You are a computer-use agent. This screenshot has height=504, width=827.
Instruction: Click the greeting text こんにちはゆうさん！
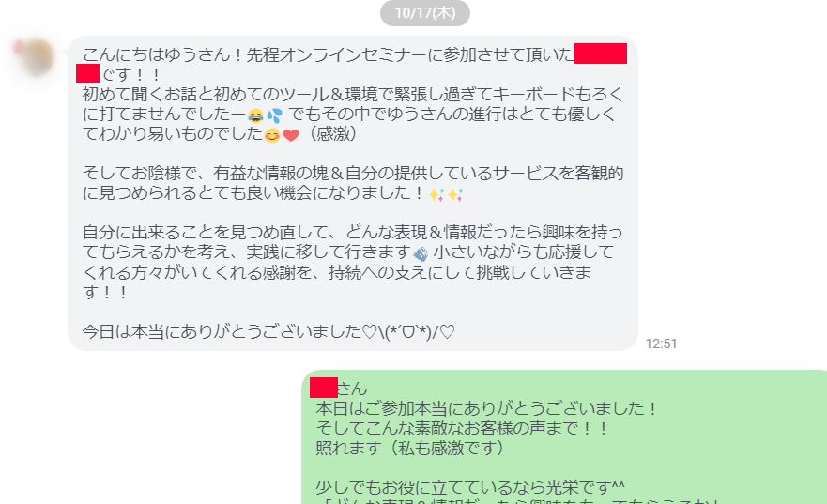161,54
